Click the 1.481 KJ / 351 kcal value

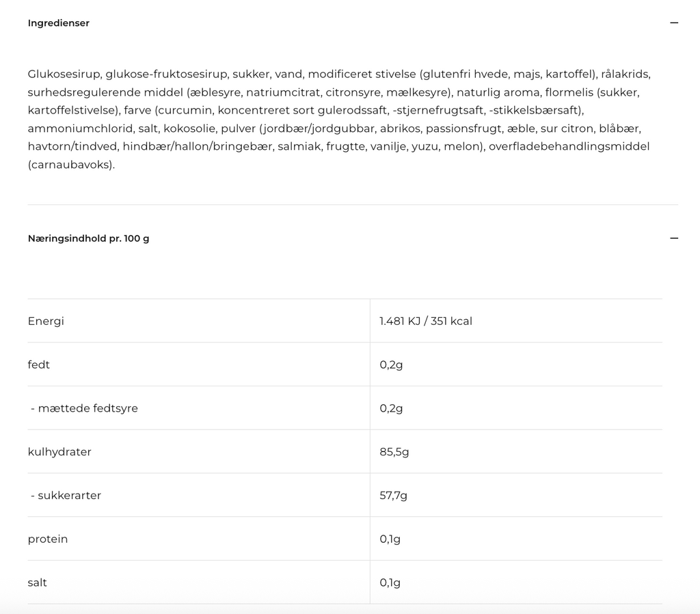pos(426,321)
